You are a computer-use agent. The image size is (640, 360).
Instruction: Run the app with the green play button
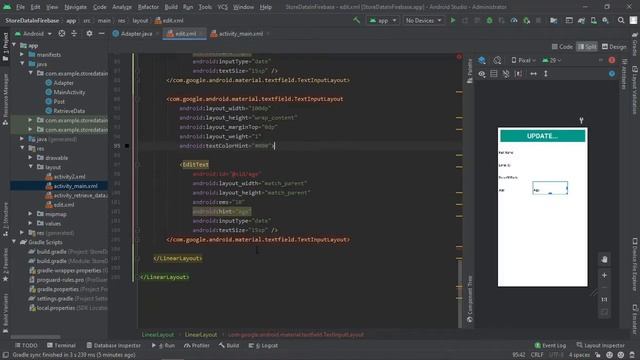[453, 20]
